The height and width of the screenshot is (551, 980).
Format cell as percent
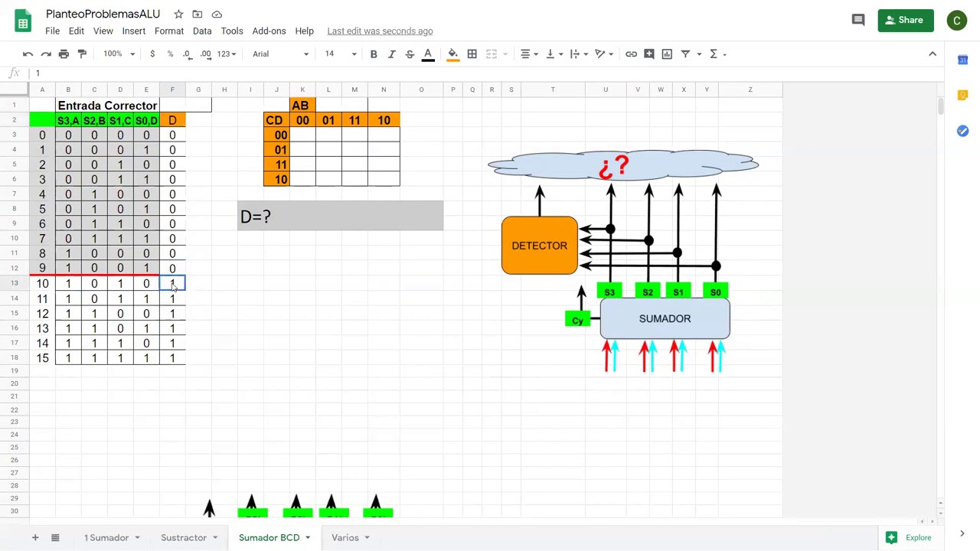click(170, 54)
